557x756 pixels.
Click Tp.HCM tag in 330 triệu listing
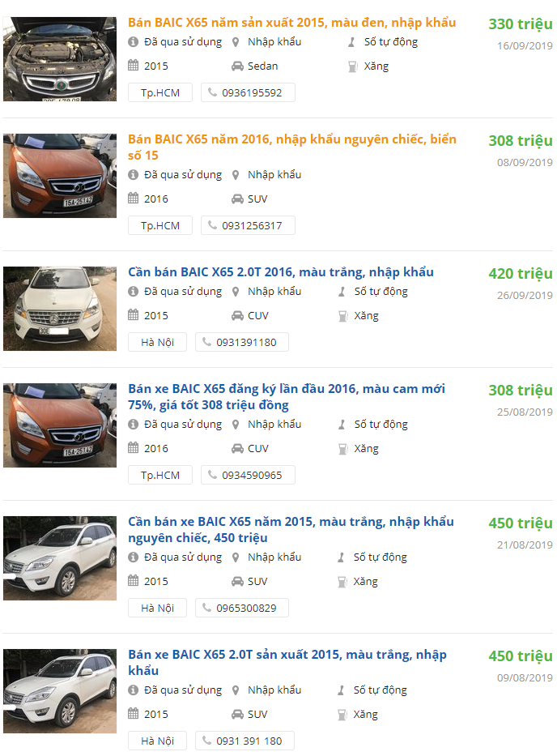[x=159, y=92]
